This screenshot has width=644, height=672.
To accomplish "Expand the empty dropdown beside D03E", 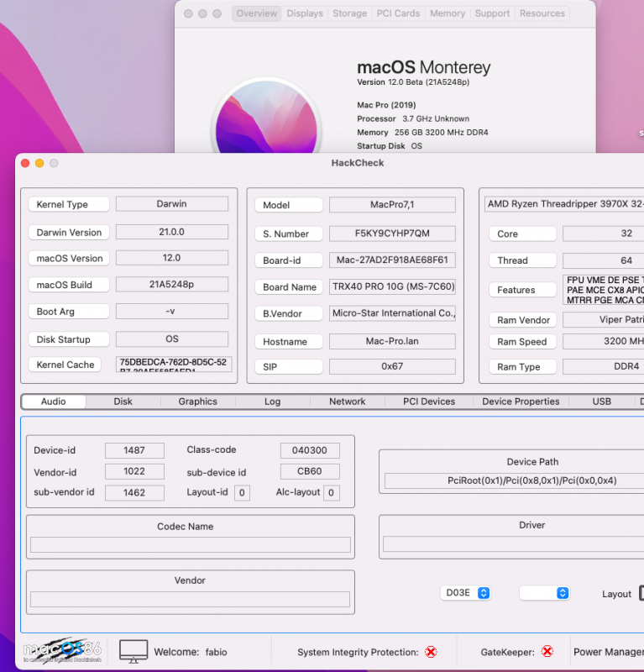I will (544, 593).
